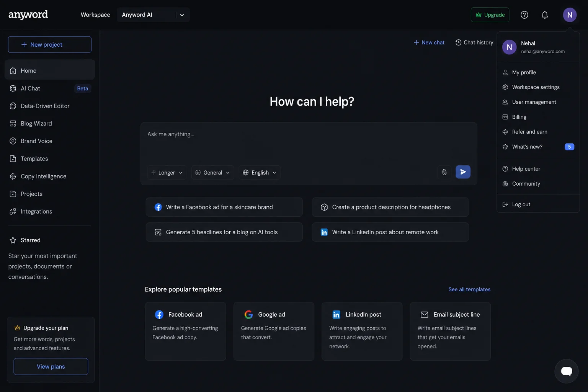Click the Upgrade button in header
This screenshot has width=588, height=392.
pos(490,15)
